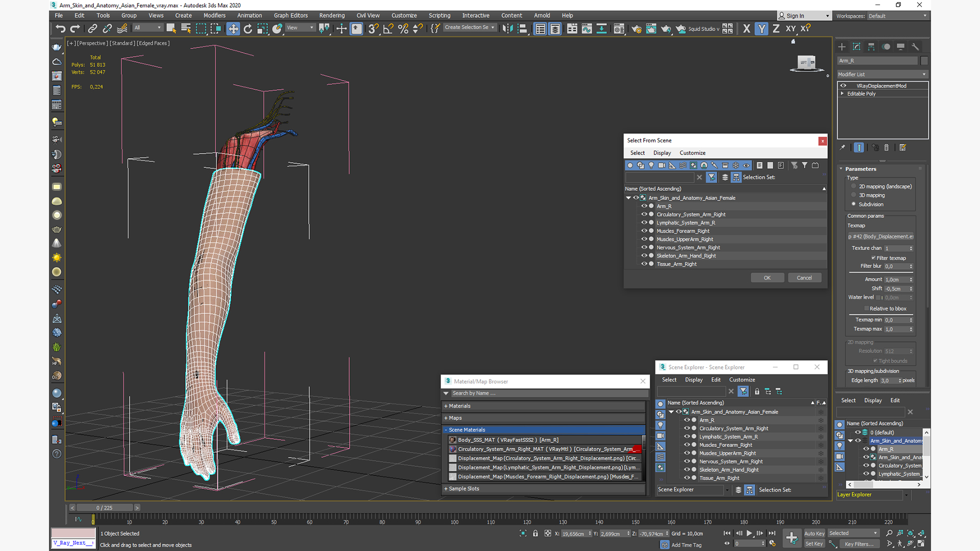Click Cancel in Select From Scene
Image resolution: width=980 pixels, height=551 pixels.
[804, 278]
